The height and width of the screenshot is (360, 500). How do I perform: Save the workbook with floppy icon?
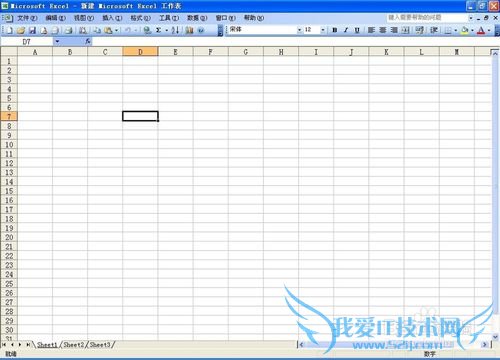click(x=32, y=30)
